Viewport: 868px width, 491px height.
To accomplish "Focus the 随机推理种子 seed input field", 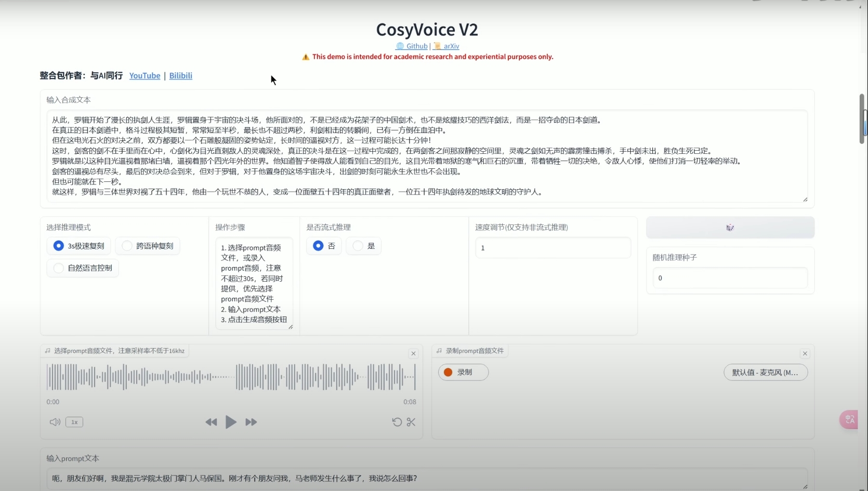I will pos(730,277).
